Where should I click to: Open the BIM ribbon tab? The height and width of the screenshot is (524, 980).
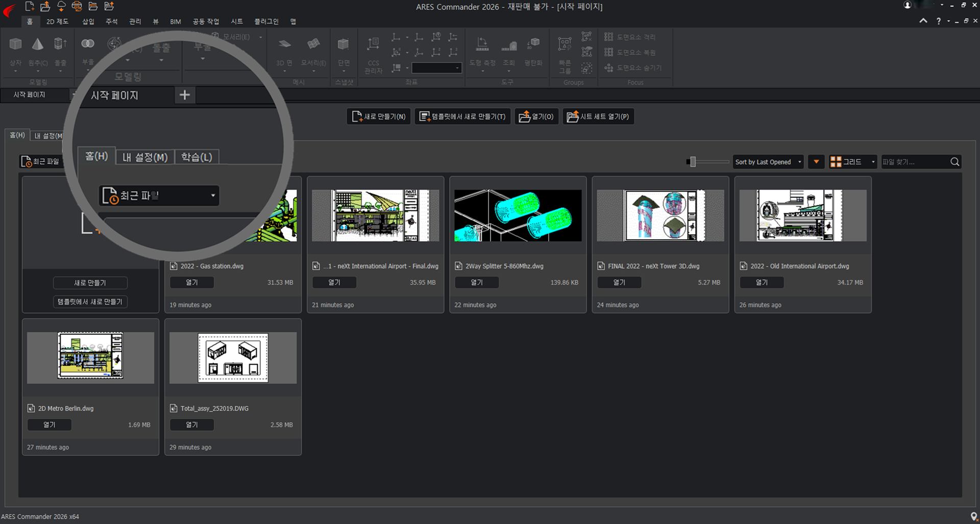[176, 21]
